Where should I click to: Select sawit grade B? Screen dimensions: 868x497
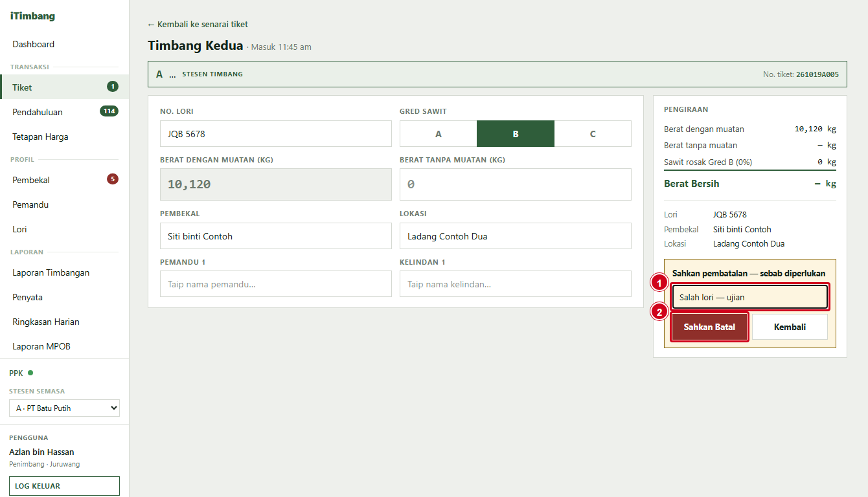516,134
